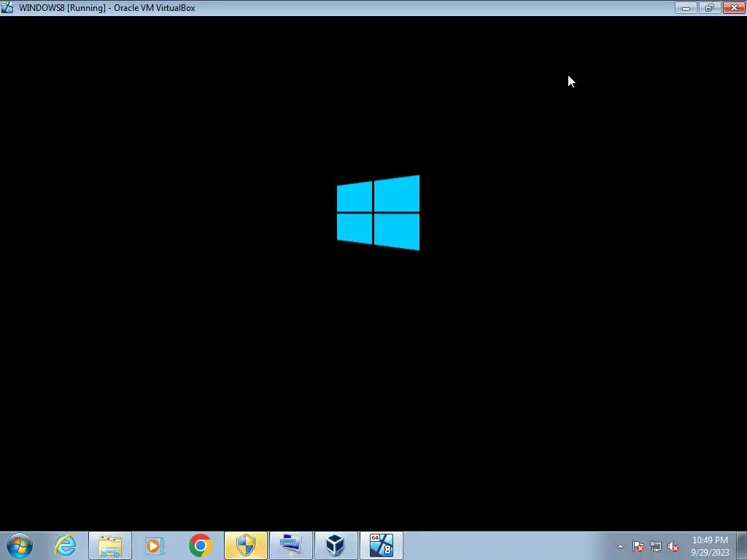The image size is (747, 560).
Task: Click the muted volume speaker icon
Action: click(x=673, y=546)
